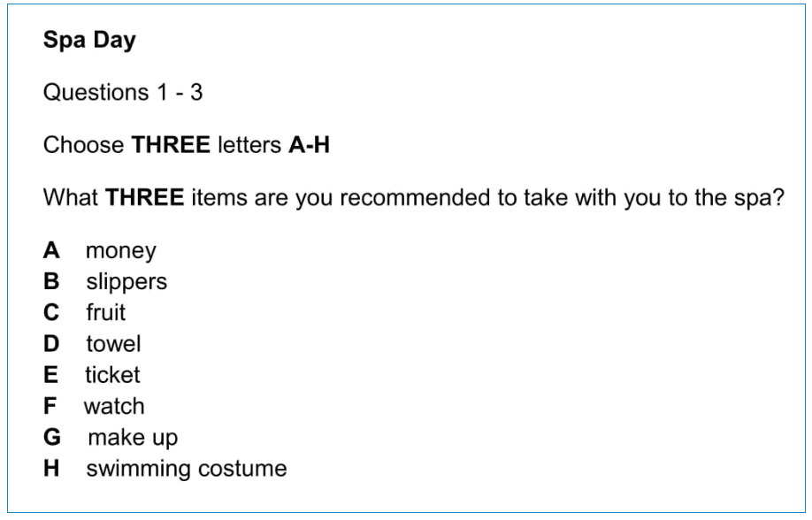Image resolution: width=812 pixels, height=520 pixels.
Task: Click the "Choose THREE letters A-H" instruction
Action: pyautogui.click(x=187, y=144)
